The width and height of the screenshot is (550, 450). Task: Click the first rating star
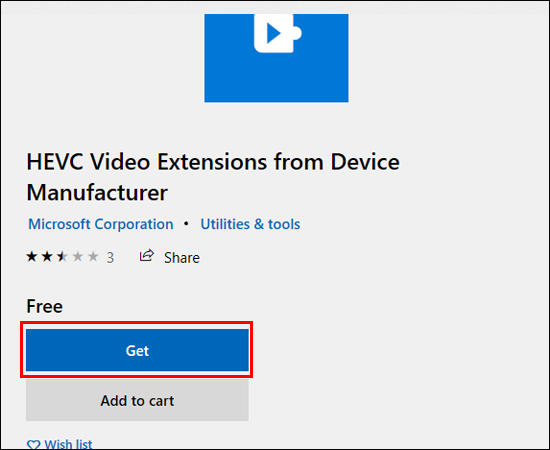coord(32,257)
